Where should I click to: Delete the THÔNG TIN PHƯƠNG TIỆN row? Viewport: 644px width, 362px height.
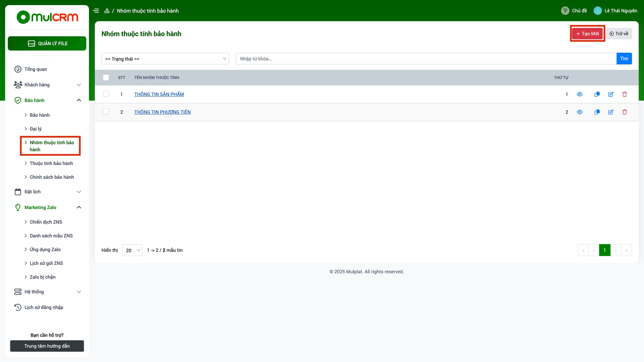(x=625, y=112)
